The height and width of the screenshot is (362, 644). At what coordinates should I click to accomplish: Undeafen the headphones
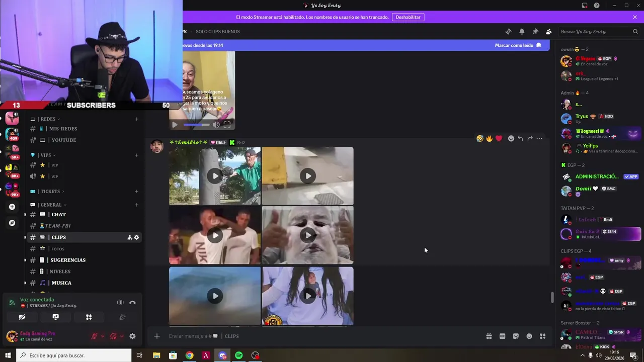point(113,336)
